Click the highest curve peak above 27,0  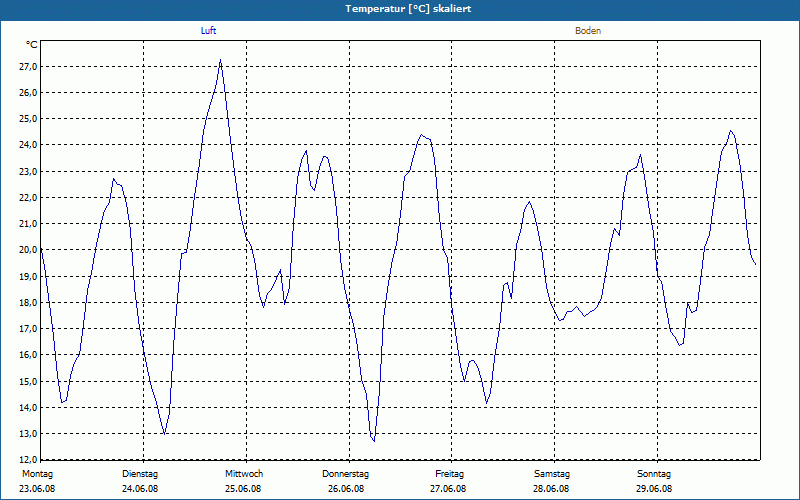coord(220,60)
